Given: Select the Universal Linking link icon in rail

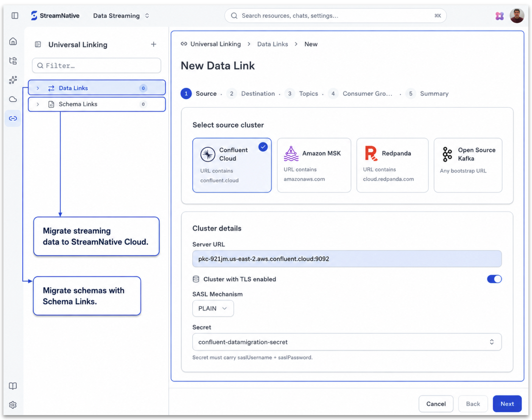Looking at the screenshot, I should pyautogui.click(x=13, y=118).
